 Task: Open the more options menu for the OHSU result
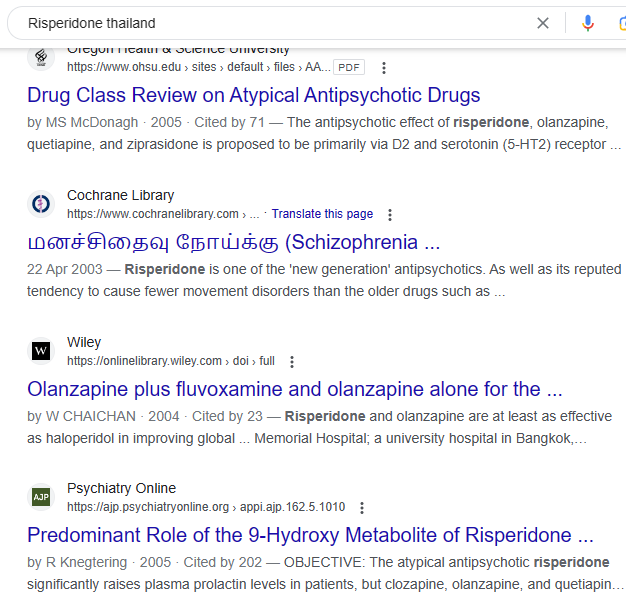pyautogui.click(x=384, y=67)
